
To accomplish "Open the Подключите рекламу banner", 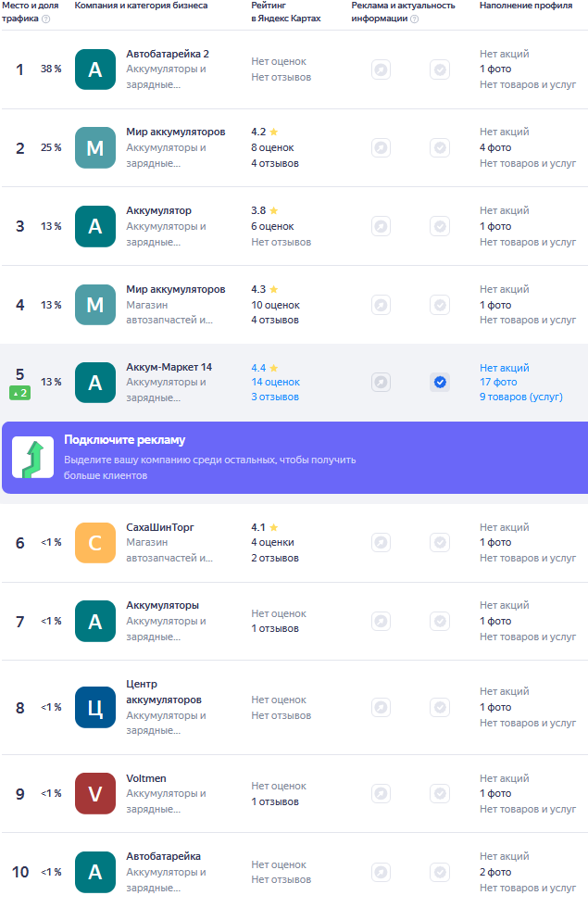I will coord(295,458).
